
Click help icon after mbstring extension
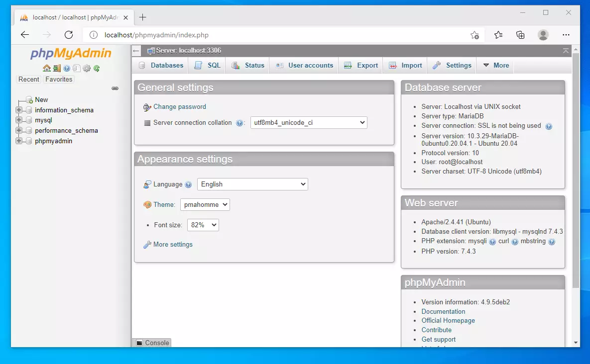pyautogui.click(x=552, y=242)
